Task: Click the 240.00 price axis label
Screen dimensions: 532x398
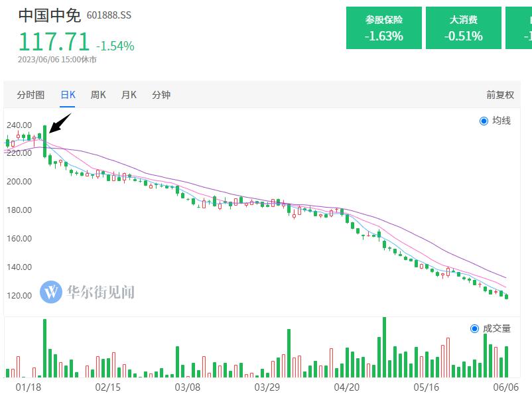Action: (19, 125)
